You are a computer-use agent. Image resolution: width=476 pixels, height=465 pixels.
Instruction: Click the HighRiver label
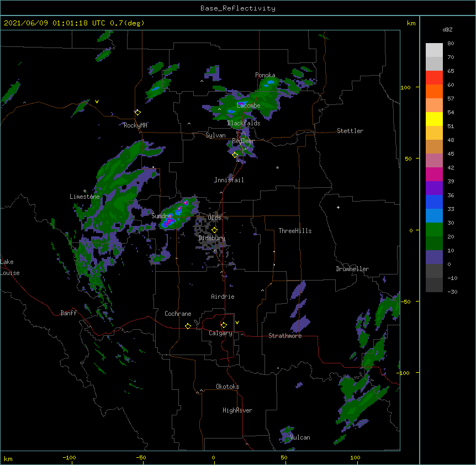click(237, 410)
